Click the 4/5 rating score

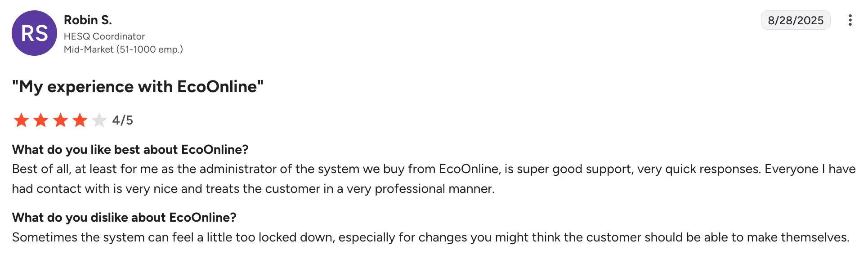[x=122, y=121]
